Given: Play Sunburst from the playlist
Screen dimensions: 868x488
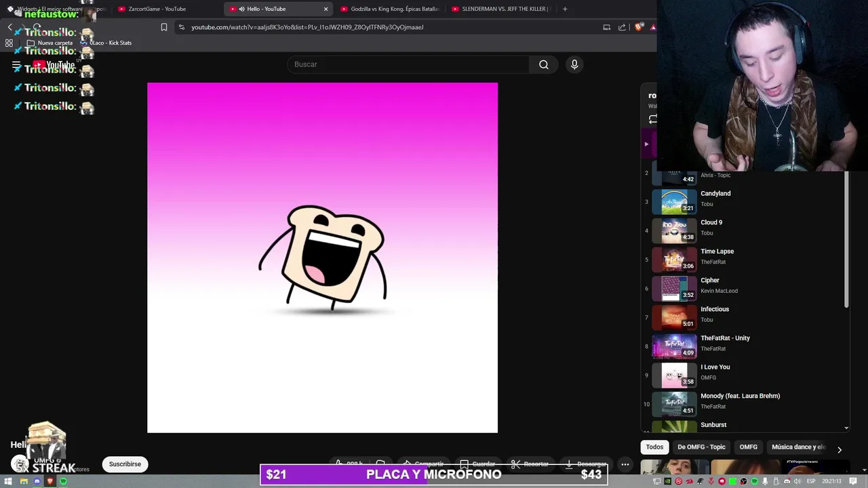Looking at the screenshot, I should (743, 426).
